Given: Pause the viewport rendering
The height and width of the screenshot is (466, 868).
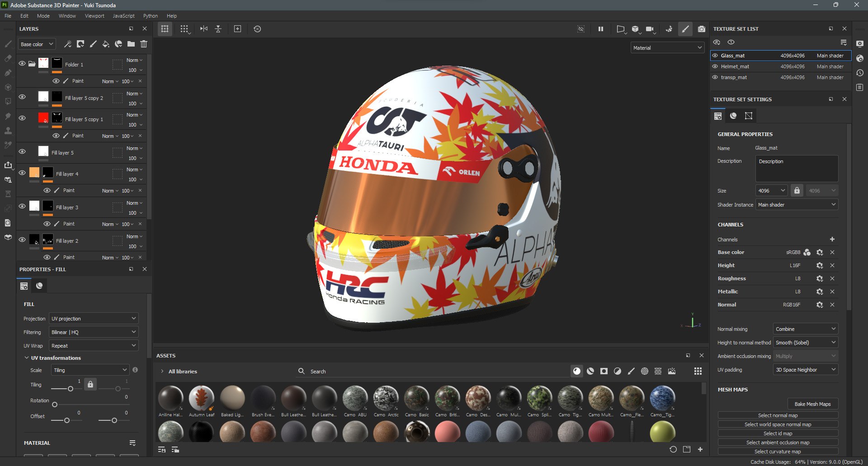Looking at the screenshot, I should (601, 29).
